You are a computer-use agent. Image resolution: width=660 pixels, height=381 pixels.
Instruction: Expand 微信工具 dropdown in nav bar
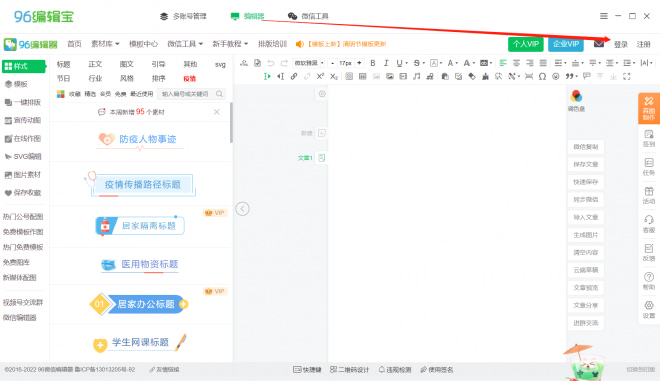point(185,44)
